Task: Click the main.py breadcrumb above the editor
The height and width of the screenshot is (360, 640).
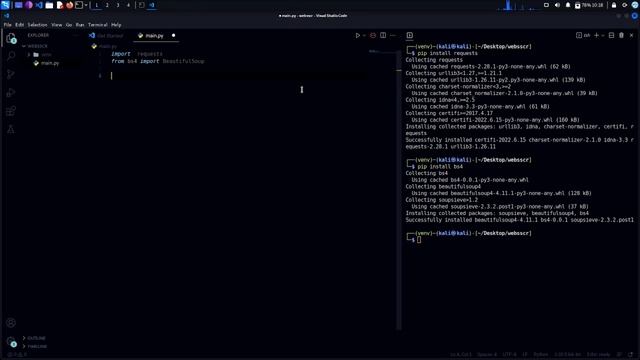Action: (105, 46)
